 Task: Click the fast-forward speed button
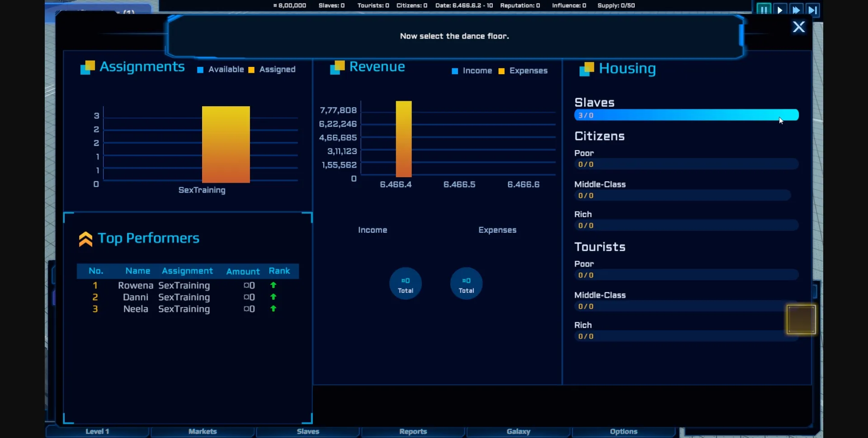796,9
